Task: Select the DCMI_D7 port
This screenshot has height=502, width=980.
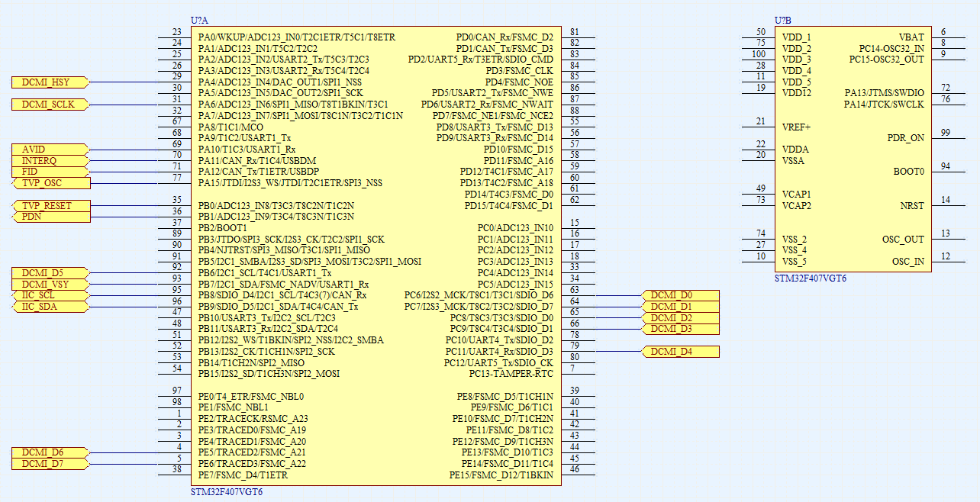Action: click(x=51, y=464)
